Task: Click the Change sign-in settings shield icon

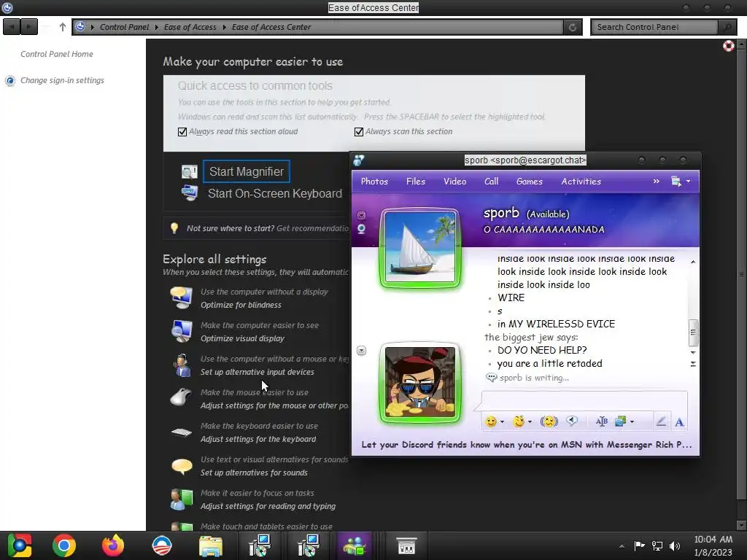Action: click(10, 81)
